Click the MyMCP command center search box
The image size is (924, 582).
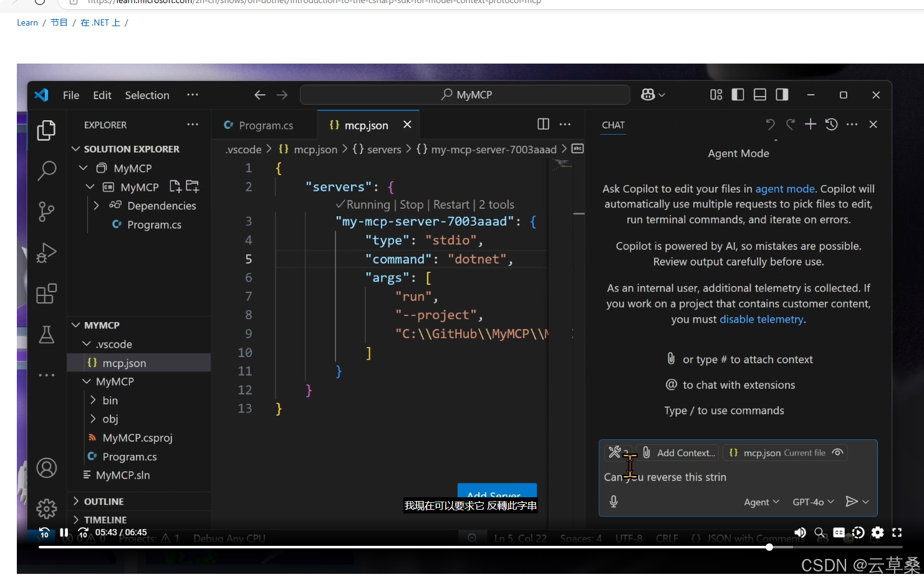click(x=465, y=95)
